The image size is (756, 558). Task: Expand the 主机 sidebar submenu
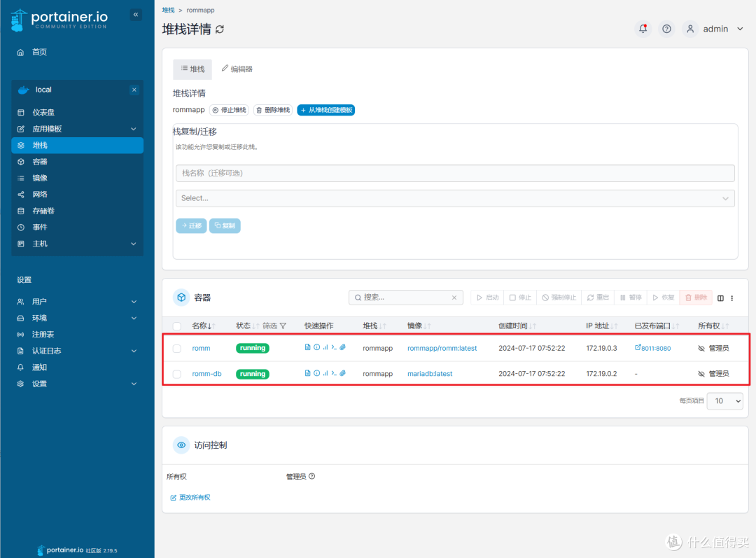[134, 244]
